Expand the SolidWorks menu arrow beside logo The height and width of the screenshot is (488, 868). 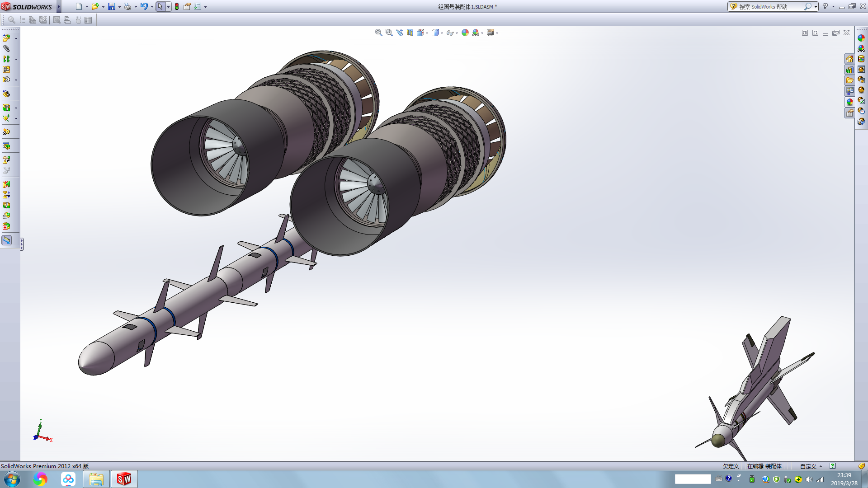pos(58,6)
